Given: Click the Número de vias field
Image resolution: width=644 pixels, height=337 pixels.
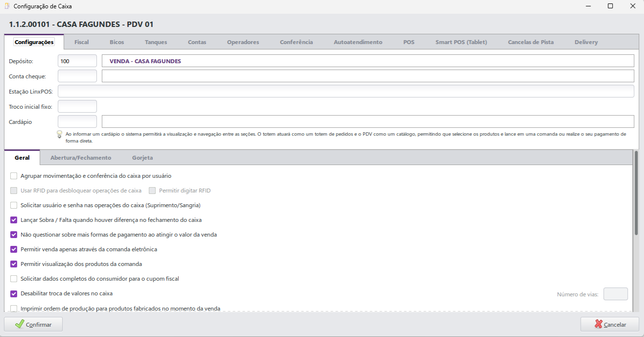Looking at the screenshot, I should [x=616, y=294].
